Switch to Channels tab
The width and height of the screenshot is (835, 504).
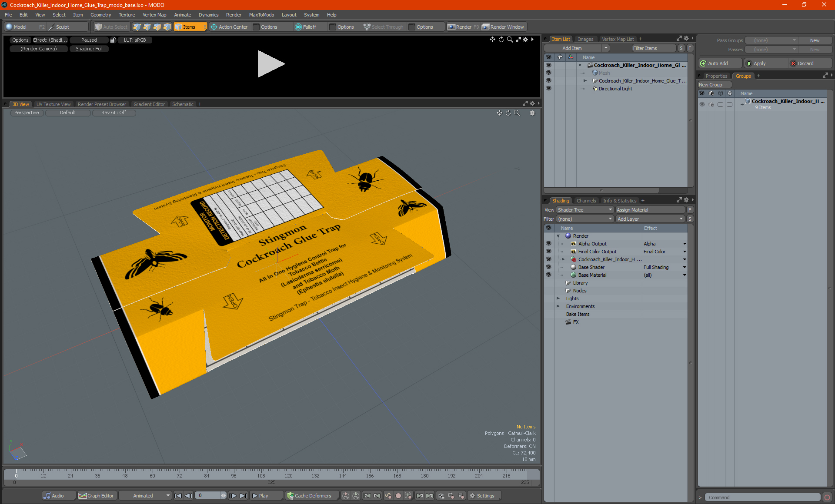coord(586,201)
